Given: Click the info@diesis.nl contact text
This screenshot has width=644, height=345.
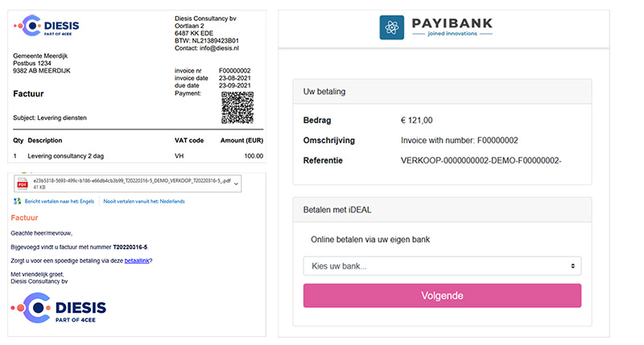Looking at the screenshot, I should [x=219, y=48].
